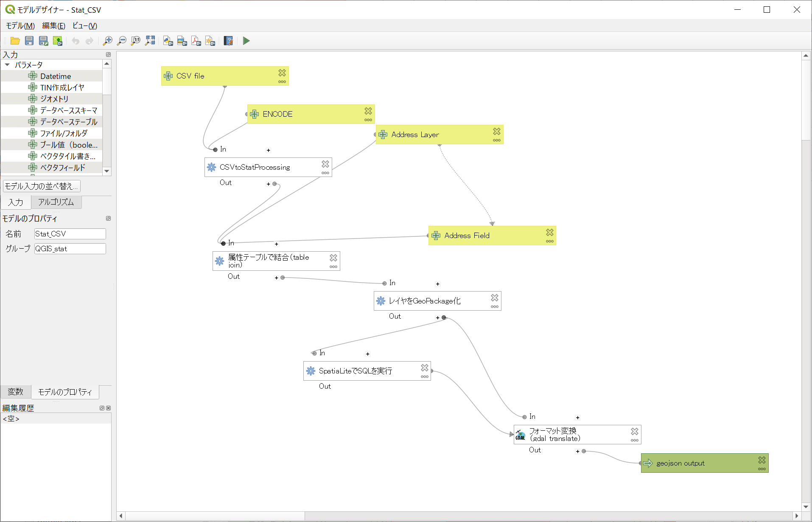Click the Save model in project icon
The image size is (812, 522).
click(57, 41)
